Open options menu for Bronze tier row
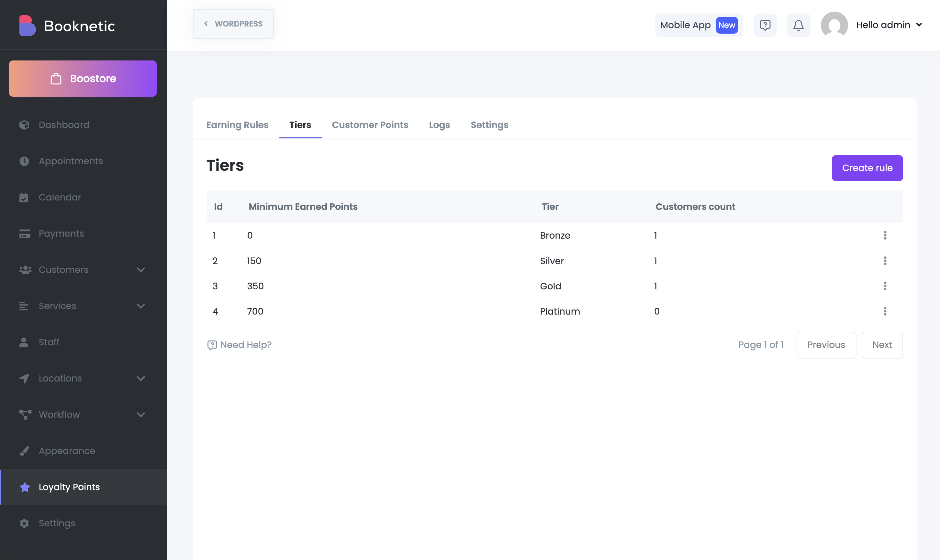This screenshot has width=940, height=560. (x=885, y=235)
